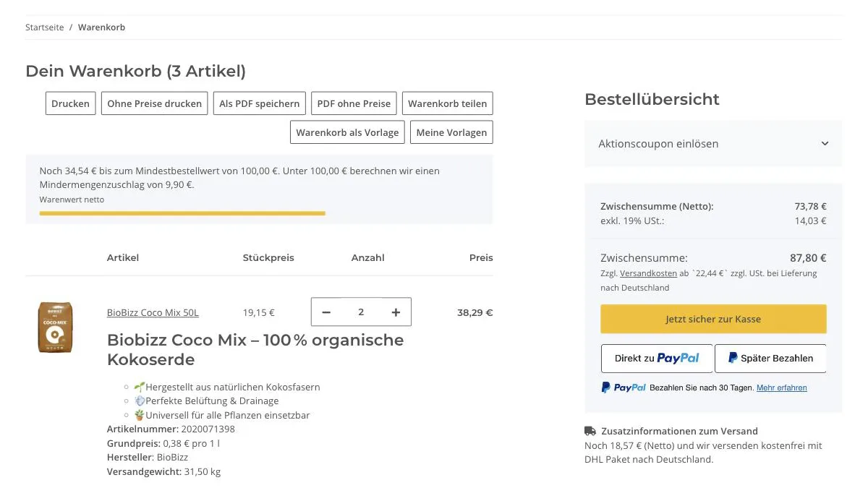Share cart with Warenkorb teilen
This screenshot has width=868, height=488.
[448, 103]
